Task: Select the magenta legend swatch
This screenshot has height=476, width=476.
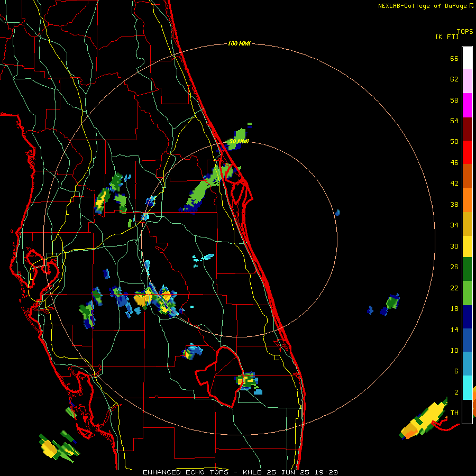Action: 467,105
